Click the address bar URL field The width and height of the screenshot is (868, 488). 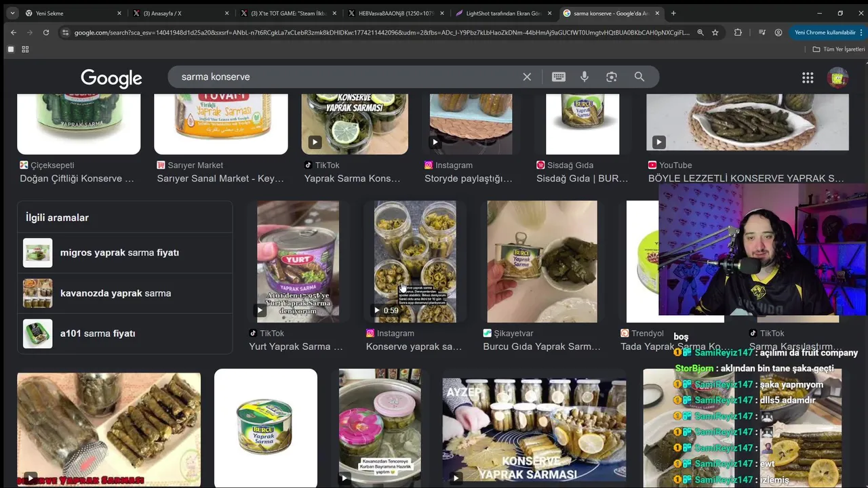pos(382,32)
